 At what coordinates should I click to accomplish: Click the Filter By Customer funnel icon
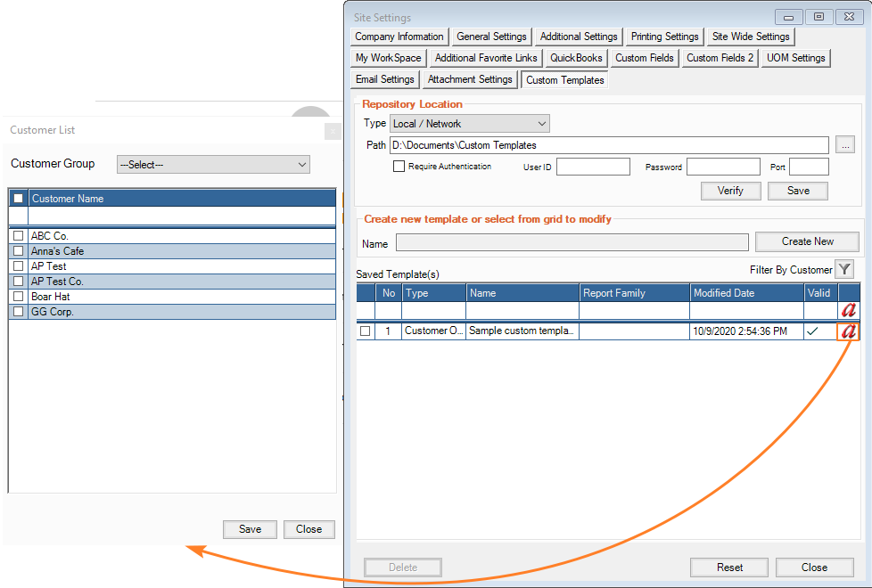844,270
